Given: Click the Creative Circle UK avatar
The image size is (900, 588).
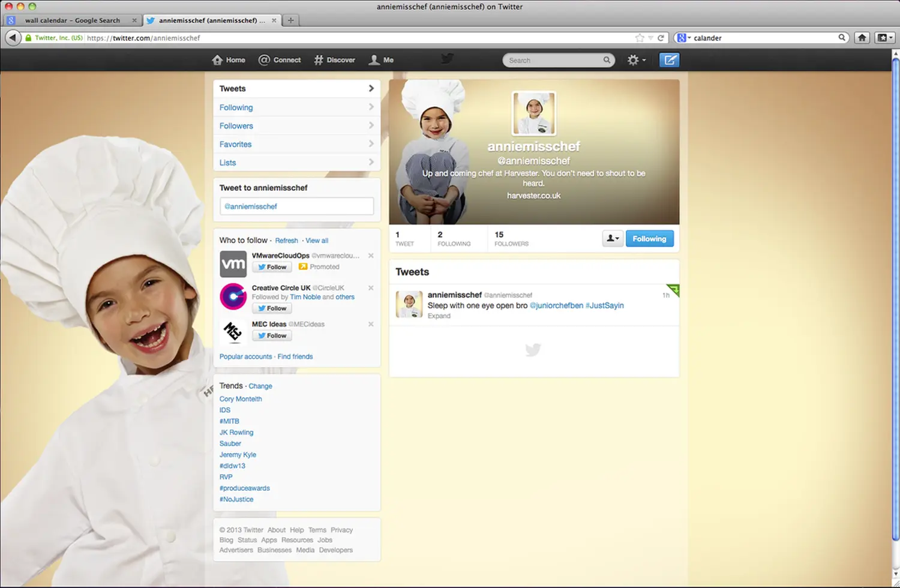Looking at the screenshot, I should coord(233,296).
